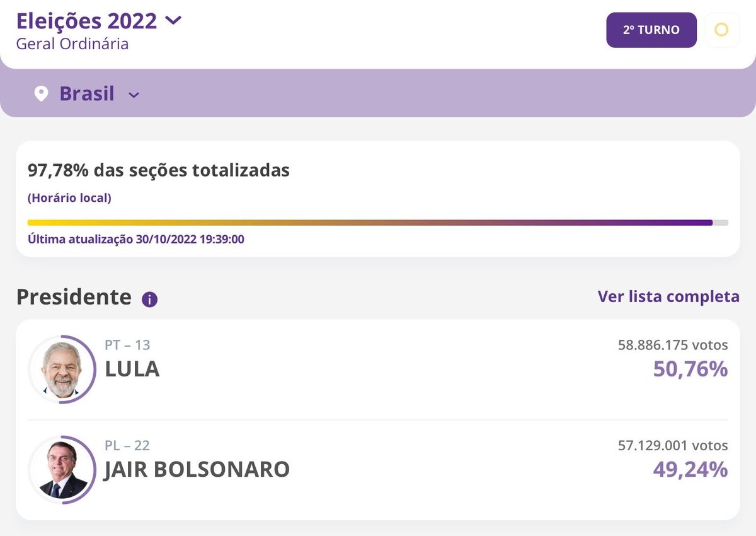Click the Eleições 2022 title
This screenshot has width=756, height=536.
tap(86, 21)
